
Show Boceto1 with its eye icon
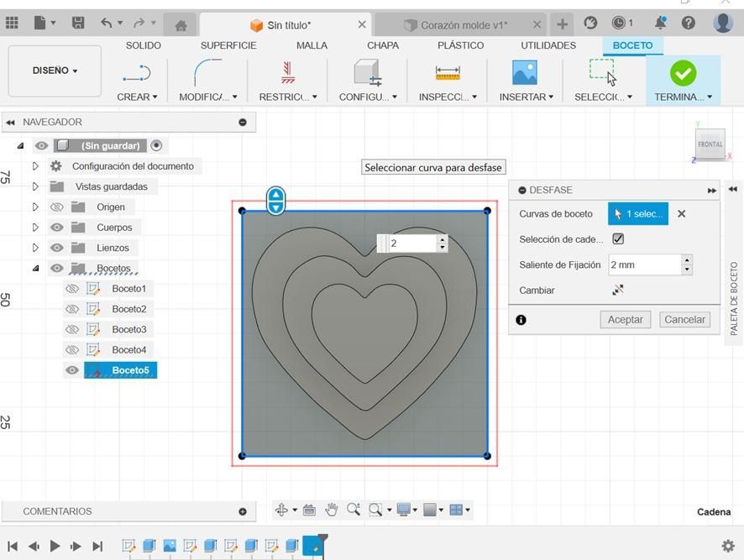72,289
